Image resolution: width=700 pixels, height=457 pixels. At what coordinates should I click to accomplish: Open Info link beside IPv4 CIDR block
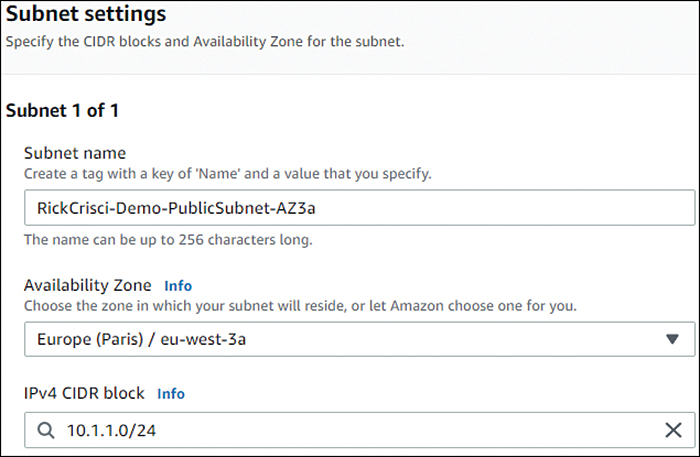click(171, 394)
